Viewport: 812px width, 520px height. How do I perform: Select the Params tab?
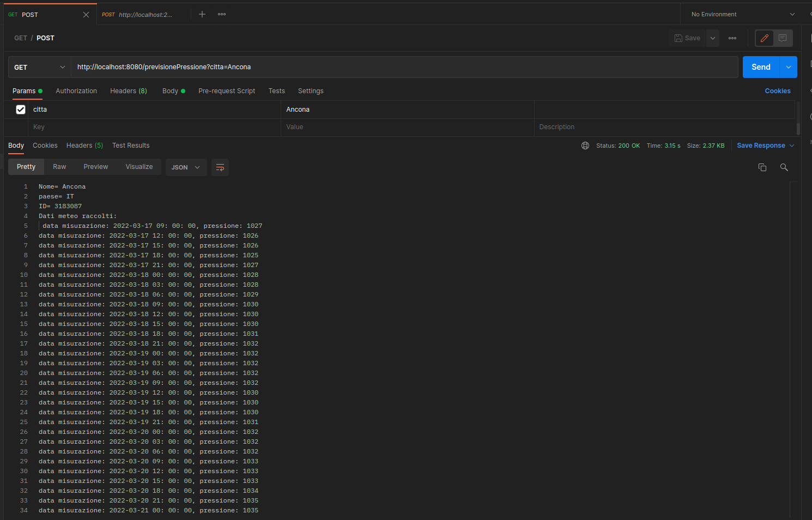point(27,91)
